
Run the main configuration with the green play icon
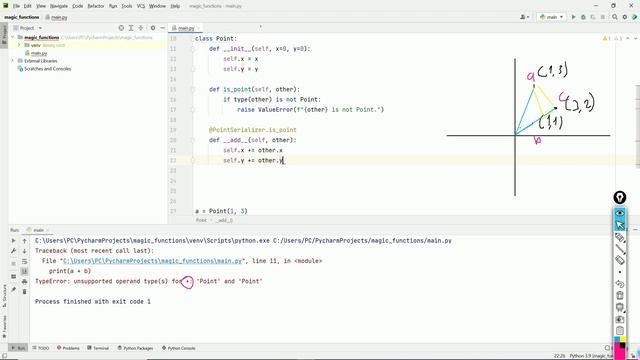(573, 17)
